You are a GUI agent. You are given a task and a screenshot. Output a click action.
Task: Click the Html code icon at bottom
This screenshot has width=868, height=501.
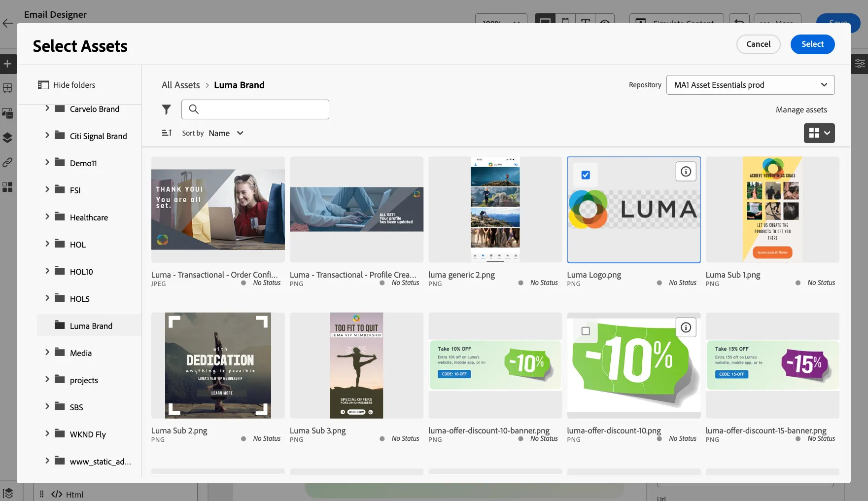(57, 494)
